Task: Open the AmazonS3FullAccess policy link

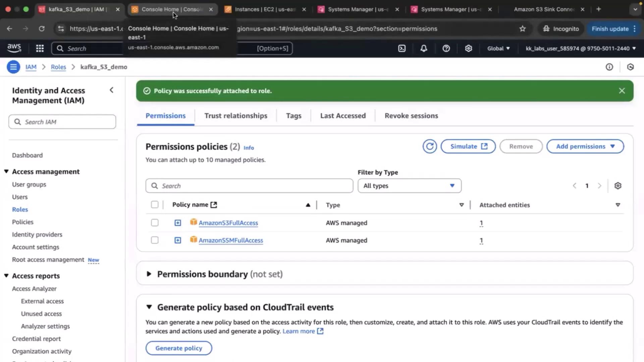Action: pyautogui.click(x=228, y=223)
